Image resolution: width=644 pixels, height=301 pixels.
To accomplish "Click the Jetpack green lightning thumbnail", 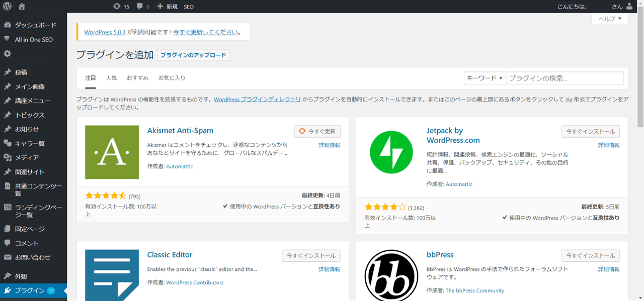I will tap(391, 152).
